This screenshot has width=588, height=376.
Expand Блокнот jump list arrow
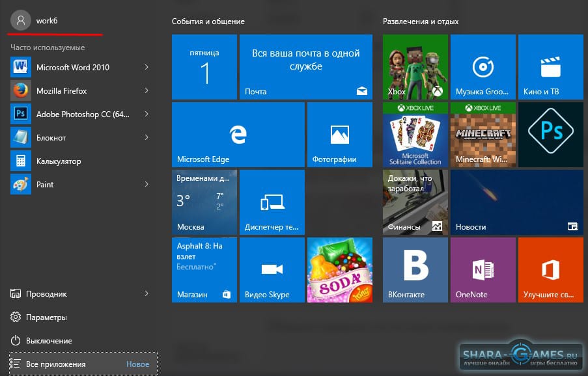point(147,137)
